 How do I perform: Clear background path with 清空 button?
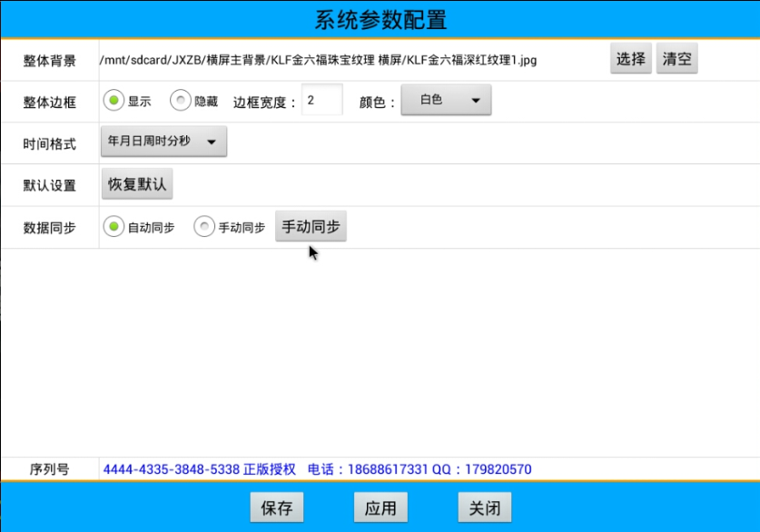(x=676, y=59)
